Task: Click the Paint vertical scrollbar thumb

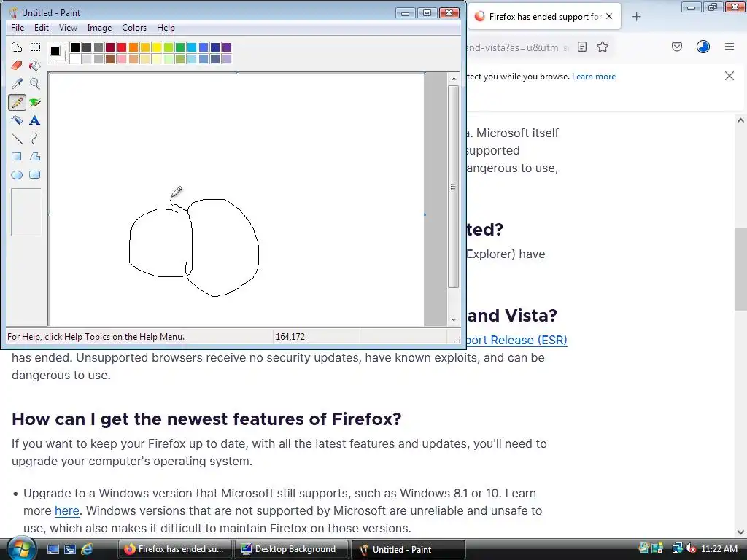Action: pos(454,186)
